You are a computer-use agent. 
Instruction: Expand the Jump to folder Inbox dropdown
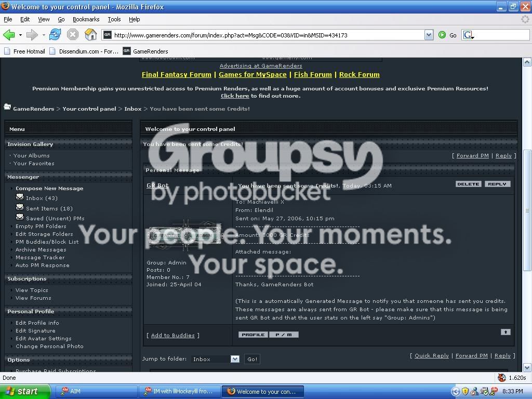235,359
